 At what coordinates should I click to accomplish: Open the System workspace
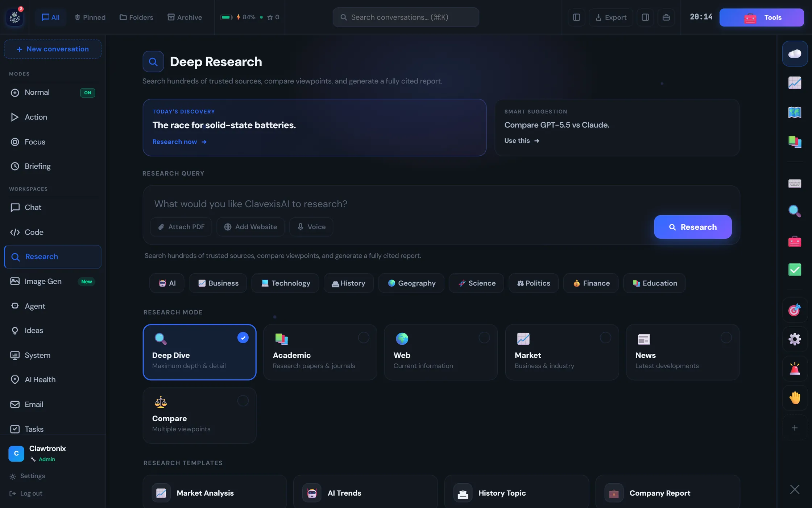(x=53, y=355)
